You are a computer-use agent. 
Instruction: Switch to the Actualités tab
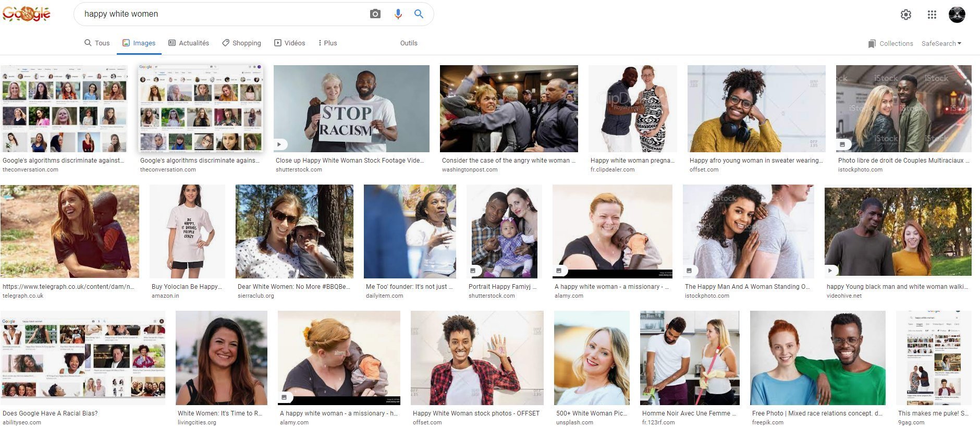[189, 43]
